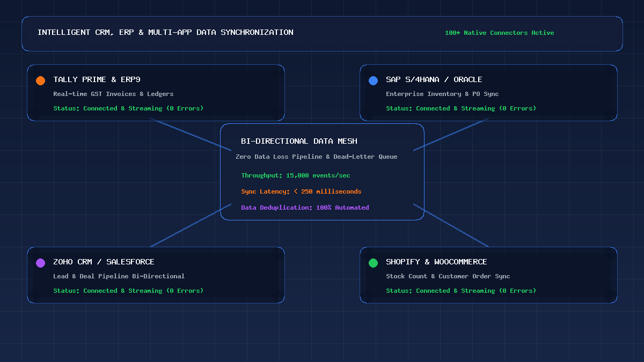Click the green Shopify status dot

click(x=373, y=263)
